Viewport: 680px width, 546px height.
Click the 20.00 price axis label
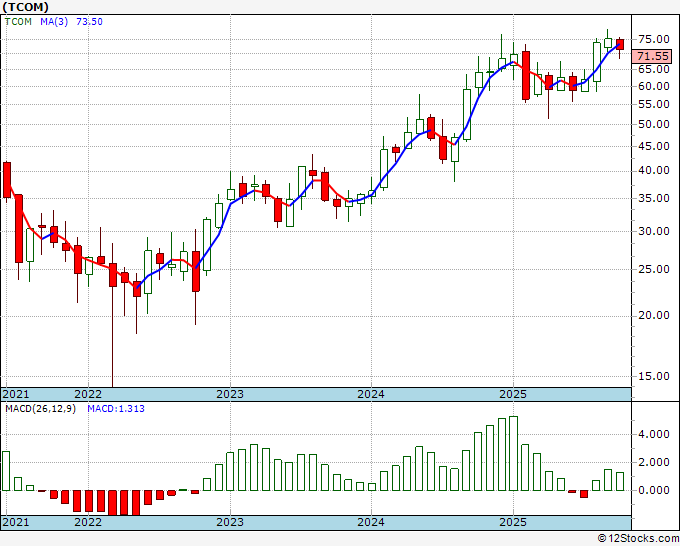(654, 315)
